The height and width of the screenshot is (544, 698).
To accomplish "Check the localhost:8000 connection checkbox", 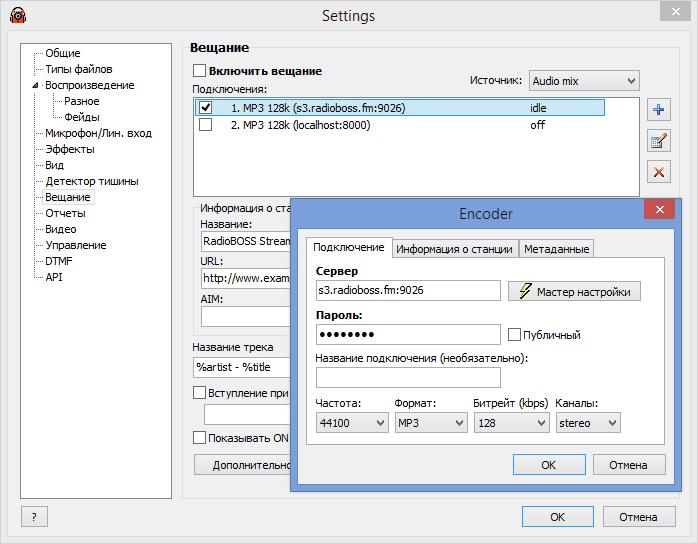I will coord(206,125).
